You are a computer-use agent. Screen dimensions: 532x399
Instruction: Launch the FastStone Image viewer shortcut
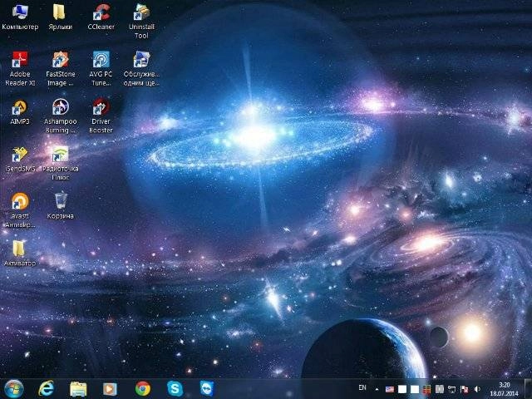(x=60, y=68)
